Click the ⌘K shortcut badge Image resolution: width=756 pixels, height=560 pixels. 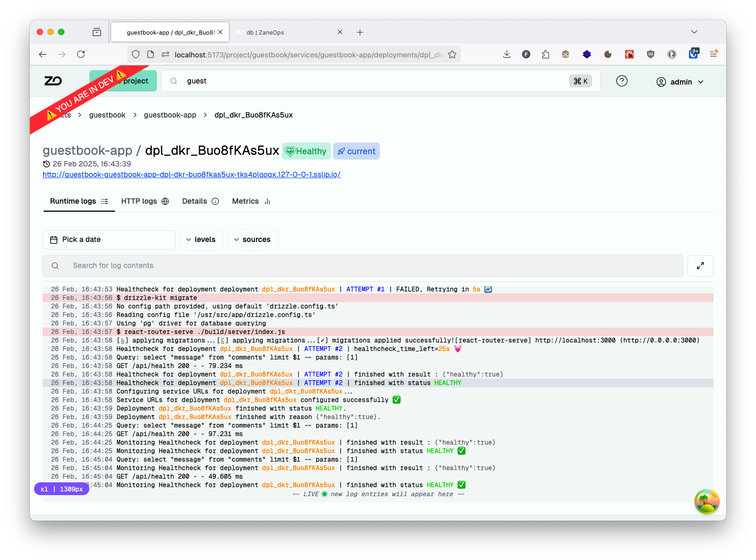click(x=580, y=81)
